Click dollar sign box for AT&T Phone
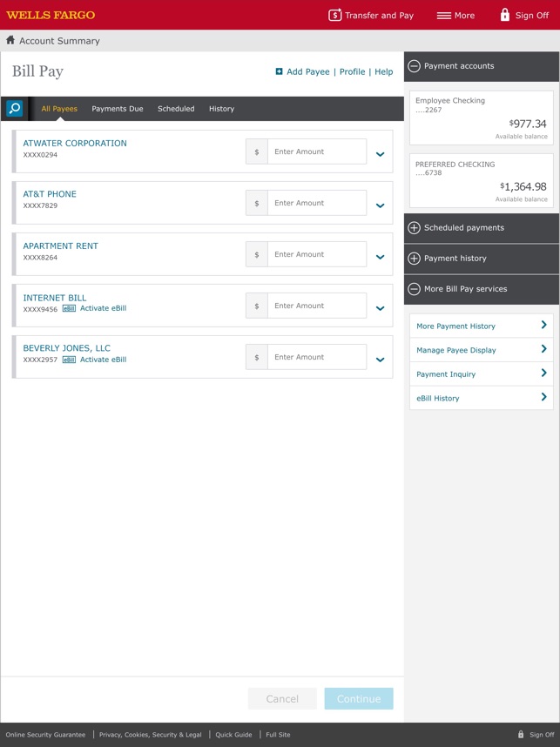This screenshot has height=747, width=560. coord(257,203)
